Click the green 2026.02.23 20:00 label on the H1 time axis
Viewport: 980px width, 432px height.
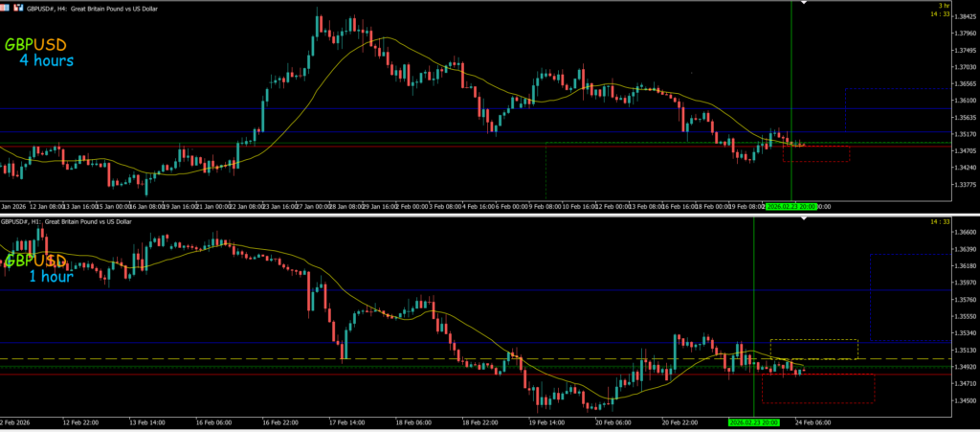754,421
